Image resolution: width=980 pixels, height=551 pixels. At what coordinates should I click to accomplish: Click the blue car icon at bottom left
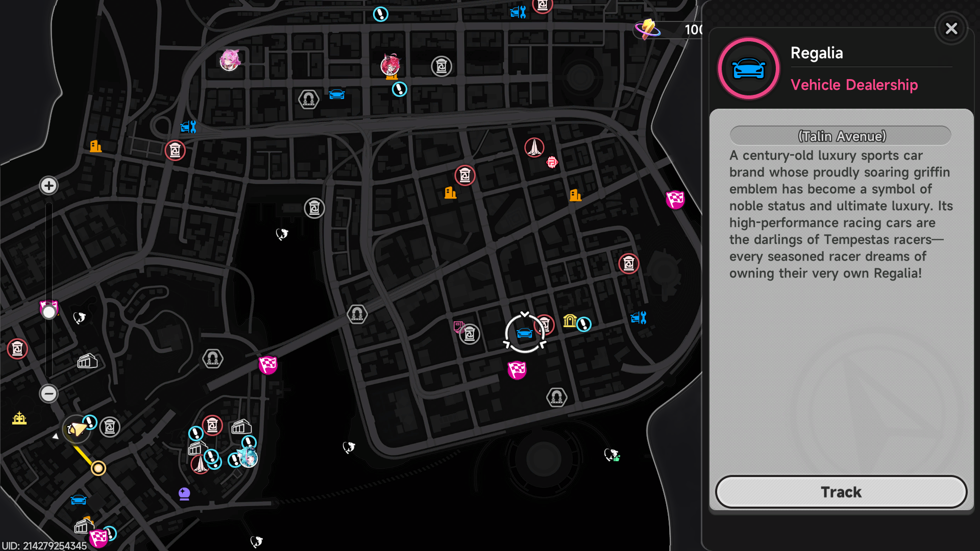pyautogui.click(x=79, y=499)
